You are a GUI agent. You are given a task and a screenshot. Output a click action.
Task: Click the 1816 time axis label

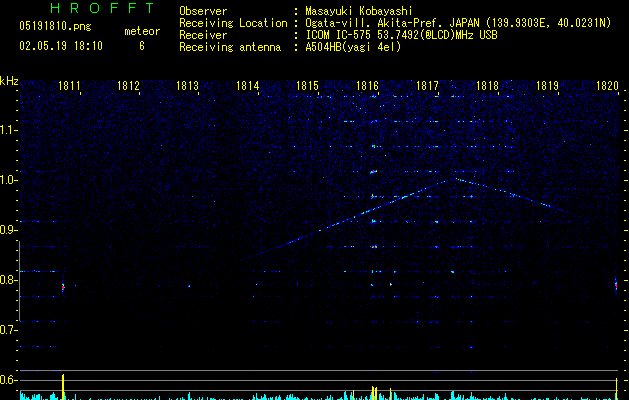[367, 86]
